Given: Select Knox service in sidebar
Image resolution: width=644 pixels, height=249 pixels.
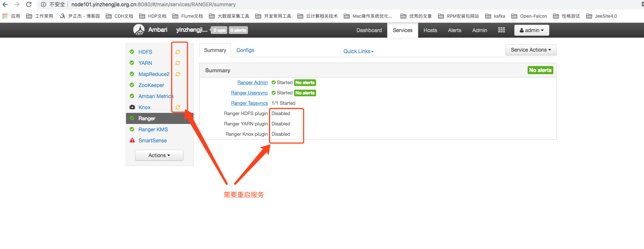Looking at the screenshot, I should pyautogui.click(x=144, y=107).
